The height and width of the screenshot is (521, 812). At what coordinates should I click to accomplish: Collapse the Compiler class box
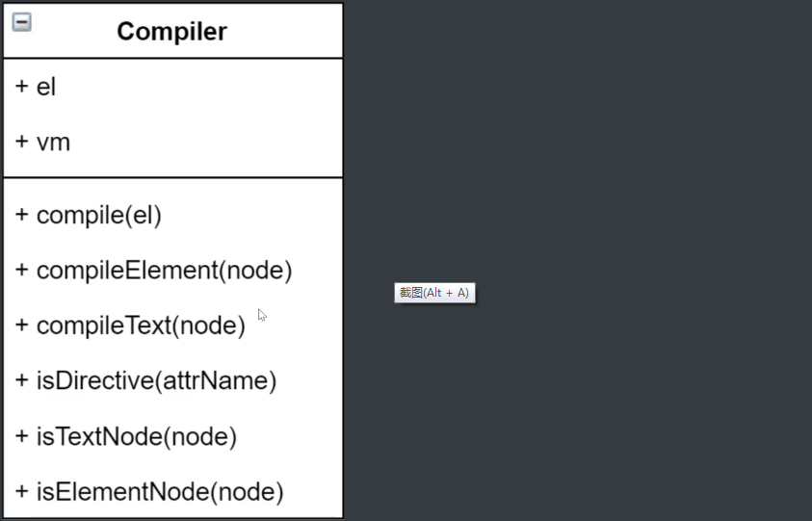click(x=21, y=22)
